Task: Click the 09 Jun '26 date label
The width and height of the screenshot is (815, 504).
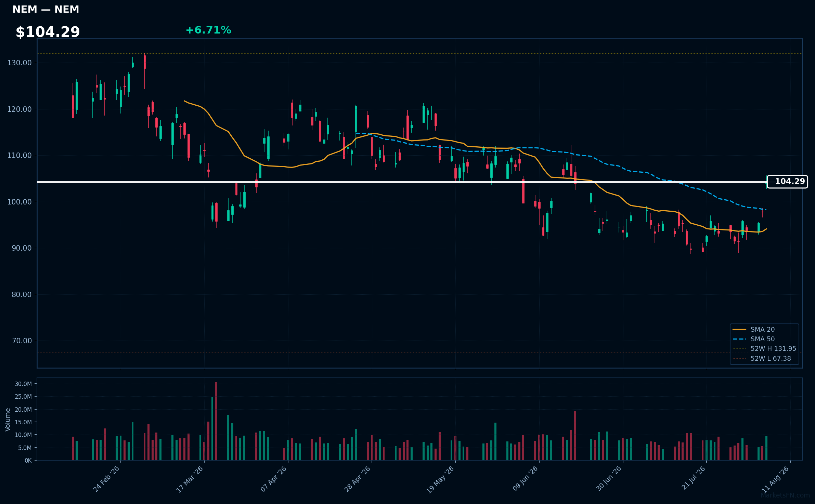Action: [525, 479]
